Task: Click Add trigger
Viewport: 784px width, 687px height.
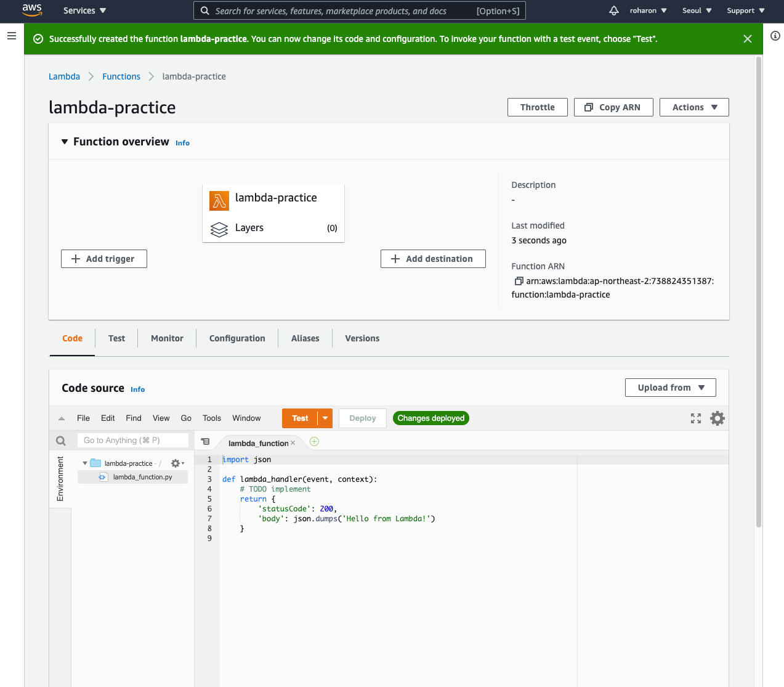Action: click(x=104, y=259)
